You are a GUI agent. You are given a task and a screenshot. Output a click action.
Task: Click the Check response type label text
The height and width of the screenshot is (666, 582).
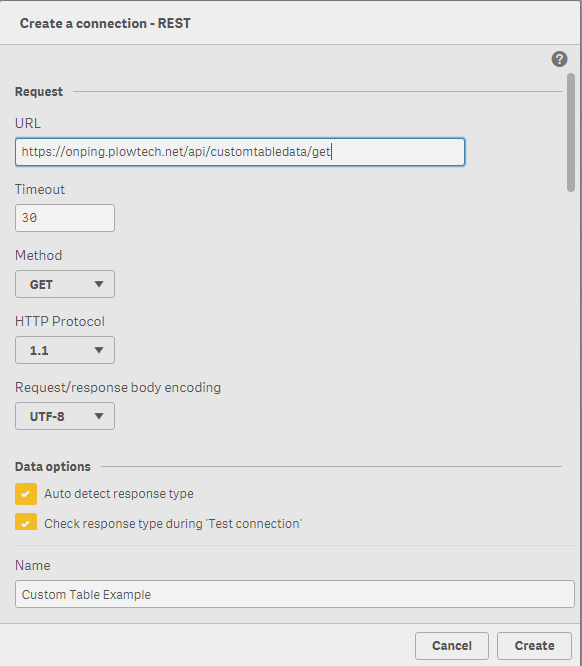(x=172, y=524)
